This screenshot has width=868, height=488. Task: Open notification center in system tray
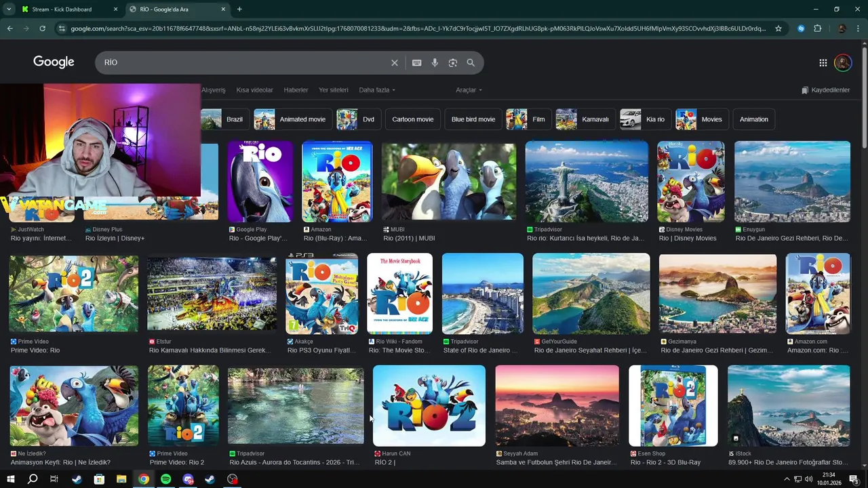pyautogui.click(x=854, y=479)
